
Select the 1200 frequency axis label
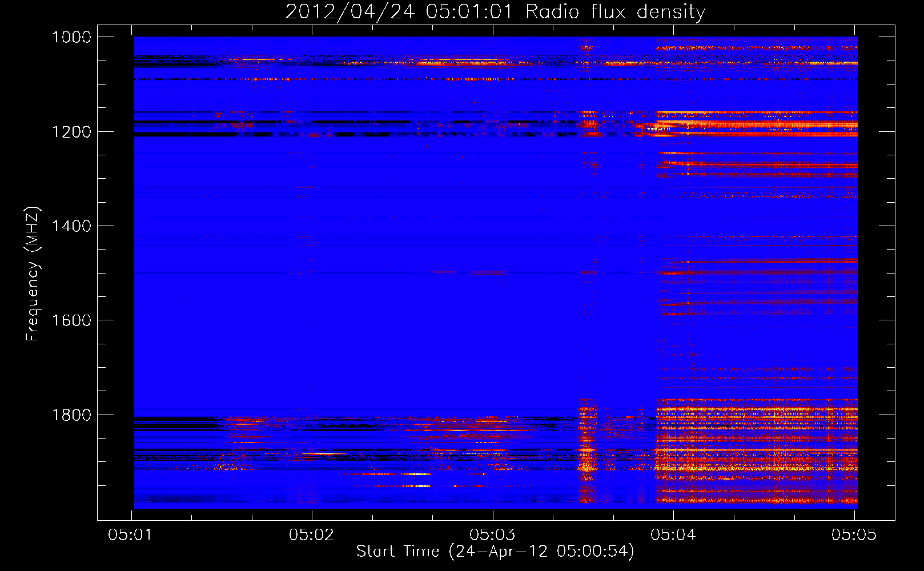pos(71,132)
